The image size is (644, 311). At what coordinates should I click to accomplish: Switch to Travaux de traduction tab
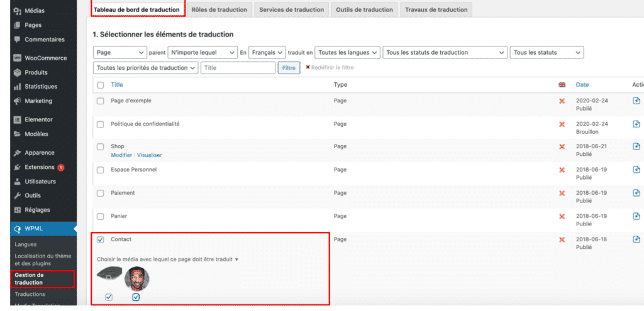click(x=436, y=9)
